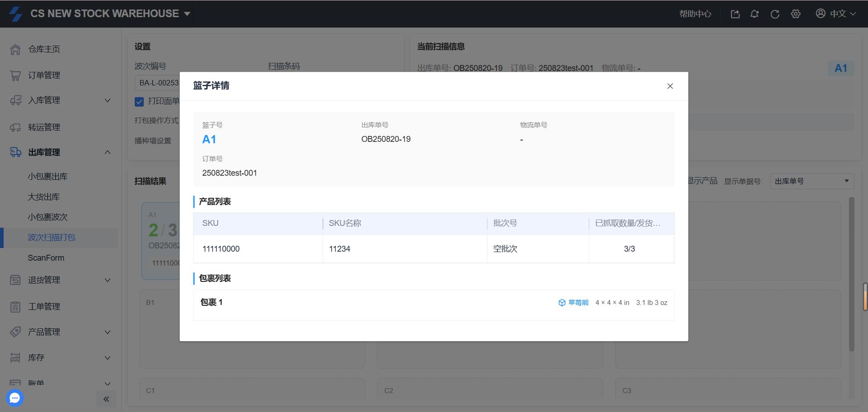Open the warehouse name dropdown
Viewport: 868px width, 412px height.
tap(187, 14)
